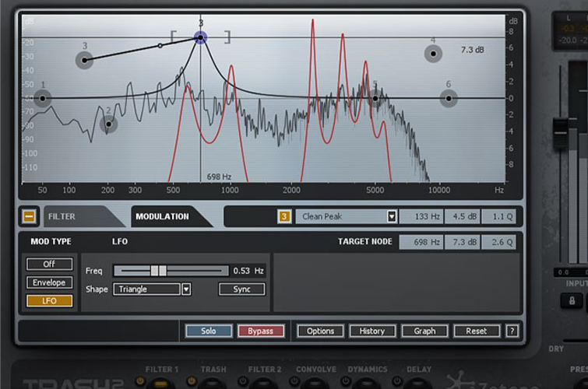Image resolution: width=588 pixels, height=389 pixels.
Task: Click the target node 7.3 dB field
Action: pyautogui.click(x=463, y=242)
